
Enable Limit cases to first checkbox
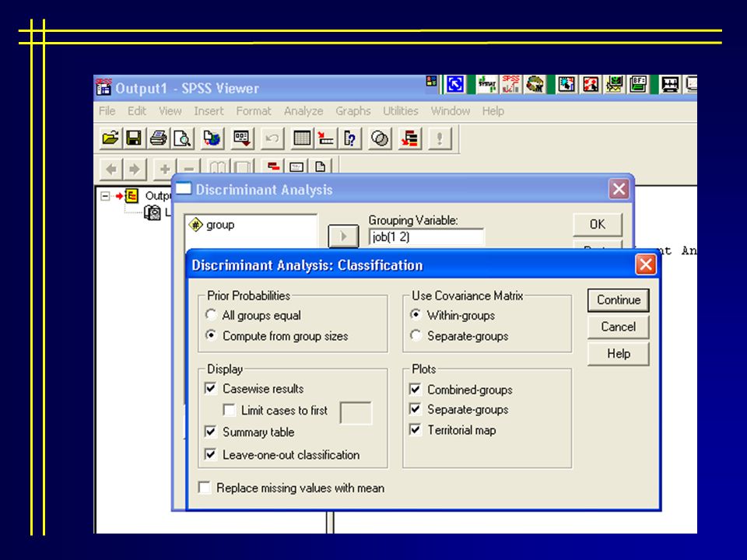(x=229, y=410)
